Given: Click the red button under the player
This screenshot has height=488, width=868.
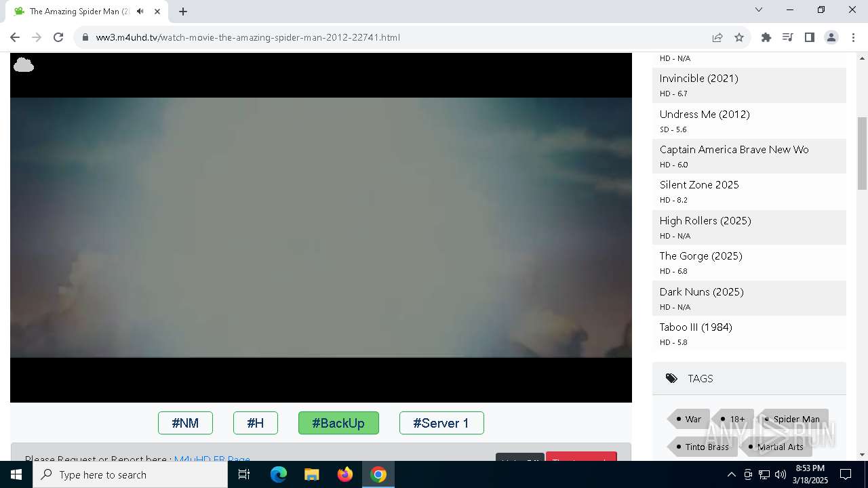Looking at the screenshot, I should tap(581, 457).
